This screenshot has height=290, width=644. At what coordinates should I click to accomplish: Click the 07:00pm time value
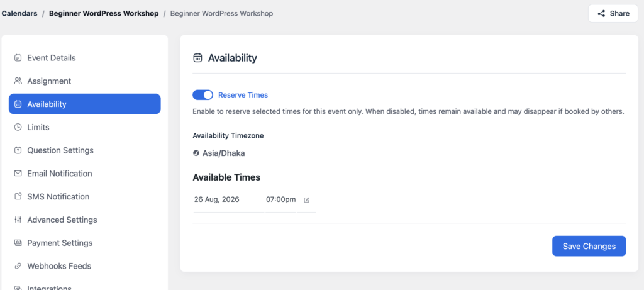[x=281, y=199]
